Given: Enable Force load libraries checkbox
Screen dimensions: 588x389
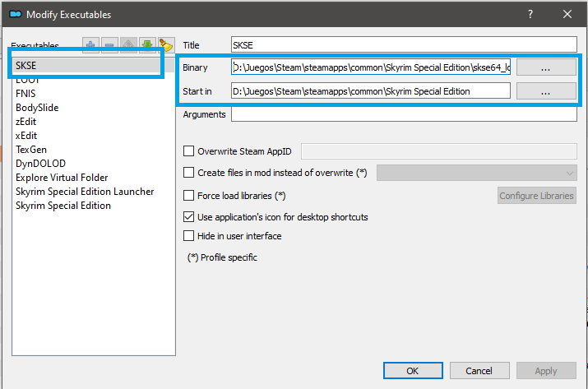Looking at the screenshot, I should (188, 196).
